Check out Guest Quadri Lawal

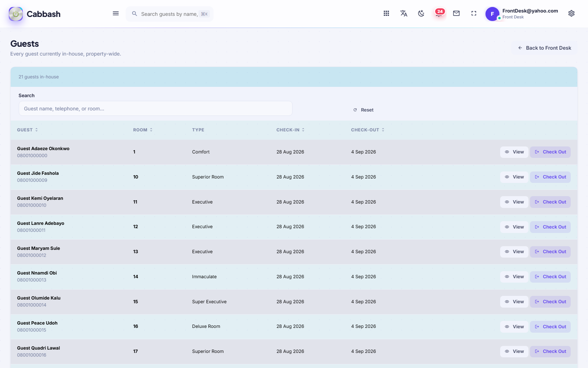click(550, 351)
